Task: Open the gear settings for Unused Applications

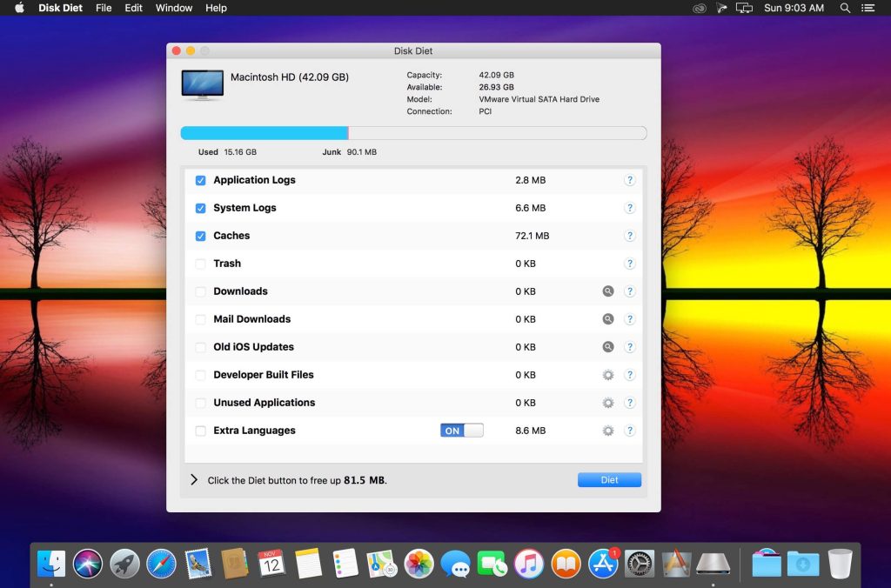Action: 608,403
